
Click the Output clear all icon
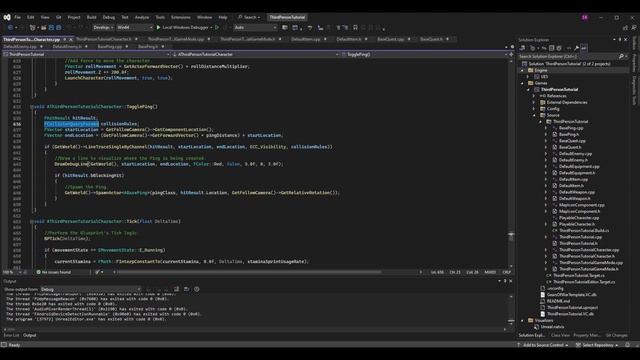(176, 289)
